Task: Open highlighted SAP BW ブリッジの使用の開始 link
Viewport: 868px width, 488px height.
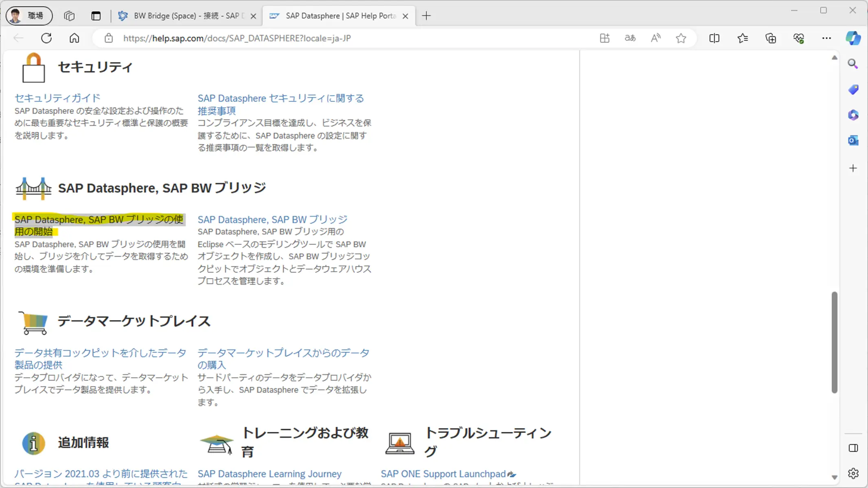Action: (x=99, y=225)
